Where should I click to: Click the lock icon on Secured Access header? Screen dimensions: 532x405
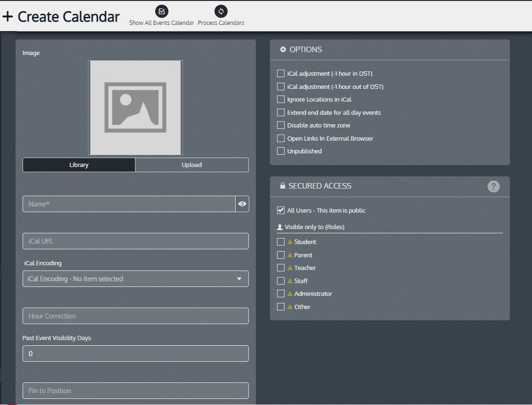click(x=282, y=185)
